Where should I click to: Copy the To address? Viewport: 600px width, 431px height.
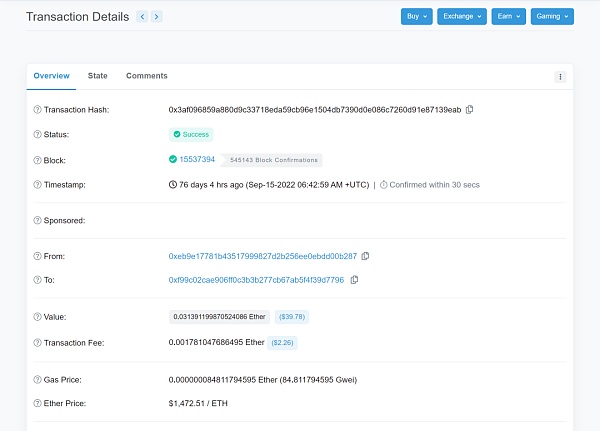354,280
